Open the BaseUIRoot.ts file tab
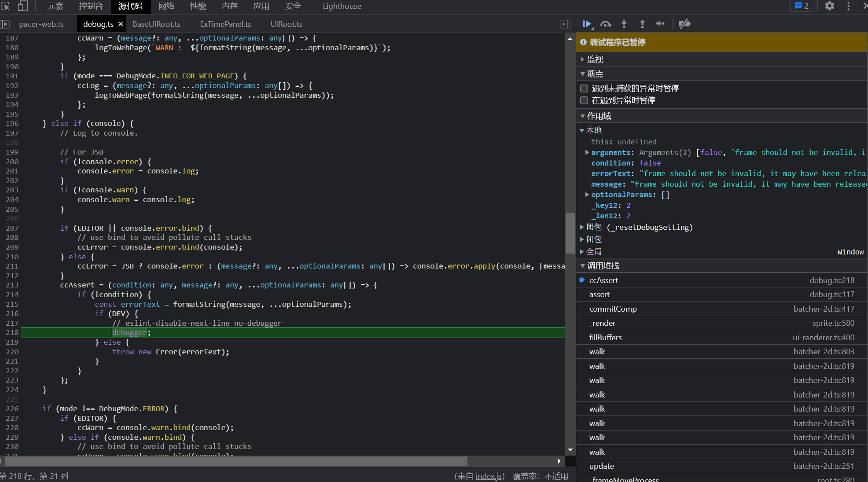The height and width of the screenshot is (482, 868). tap(156, 24)
